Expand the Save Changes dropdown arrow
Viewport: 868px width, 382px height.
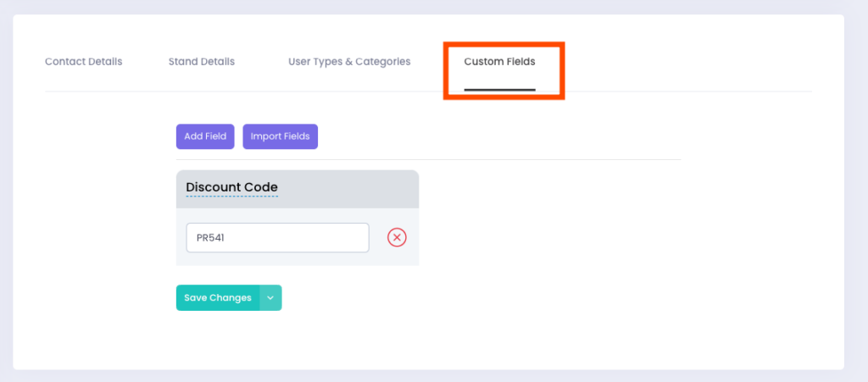pos(270,298)
